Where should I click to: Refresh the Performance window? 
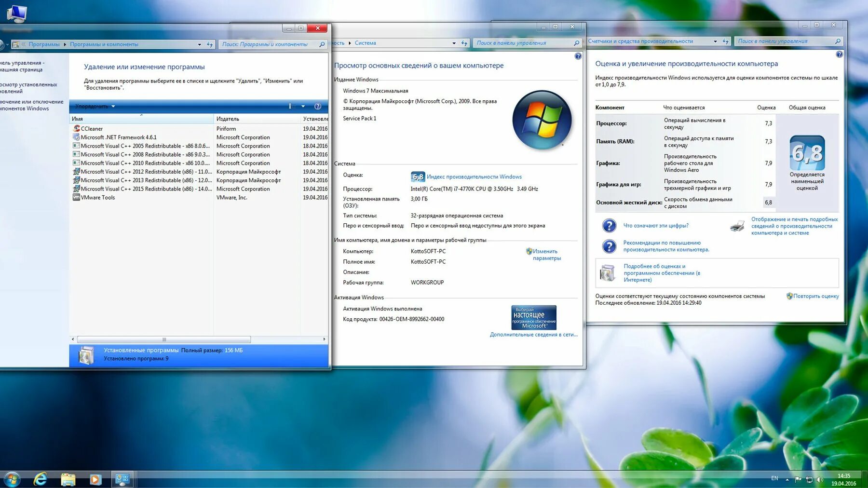(x=726, y=41)
